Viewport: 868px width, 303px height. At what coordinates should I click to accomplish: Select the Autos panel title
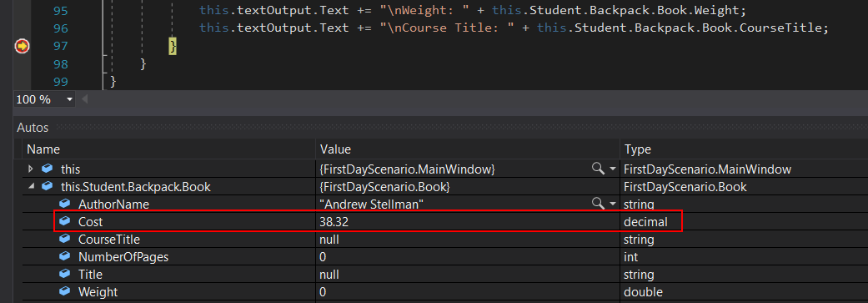coord(33,128)
